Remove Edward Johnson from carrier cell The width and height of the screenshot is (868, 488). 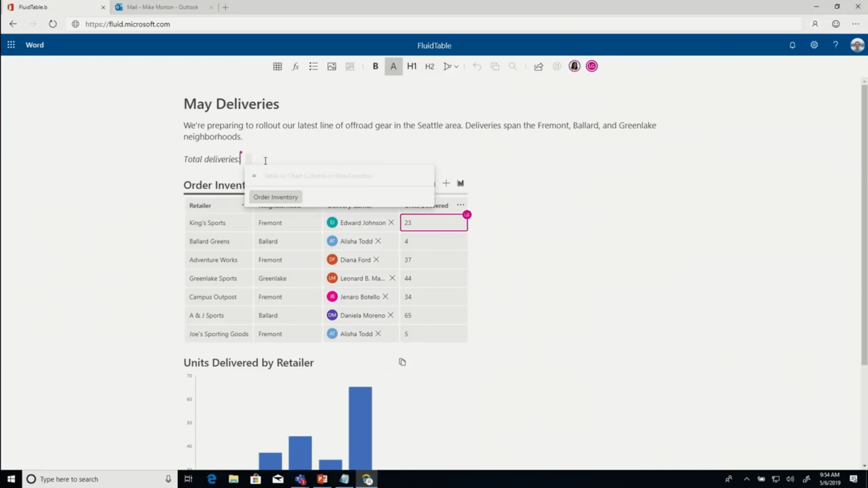point(391,222)
